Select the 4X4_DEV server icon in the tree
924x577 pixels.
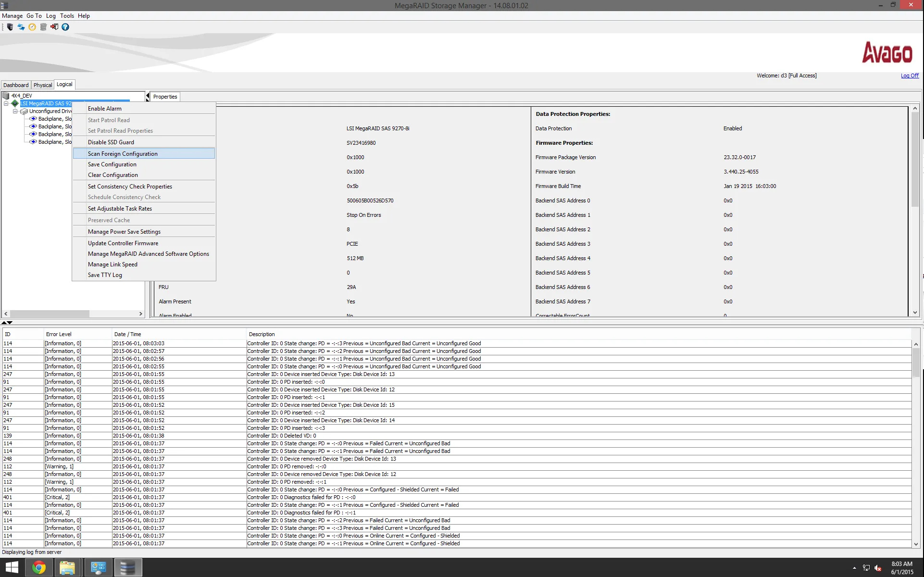(x=5, y=96)
